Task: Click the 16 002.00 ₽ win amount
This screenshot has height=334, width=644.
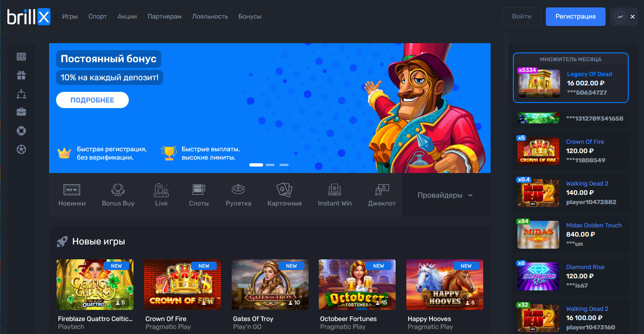Action: click(x=586, y=83)
